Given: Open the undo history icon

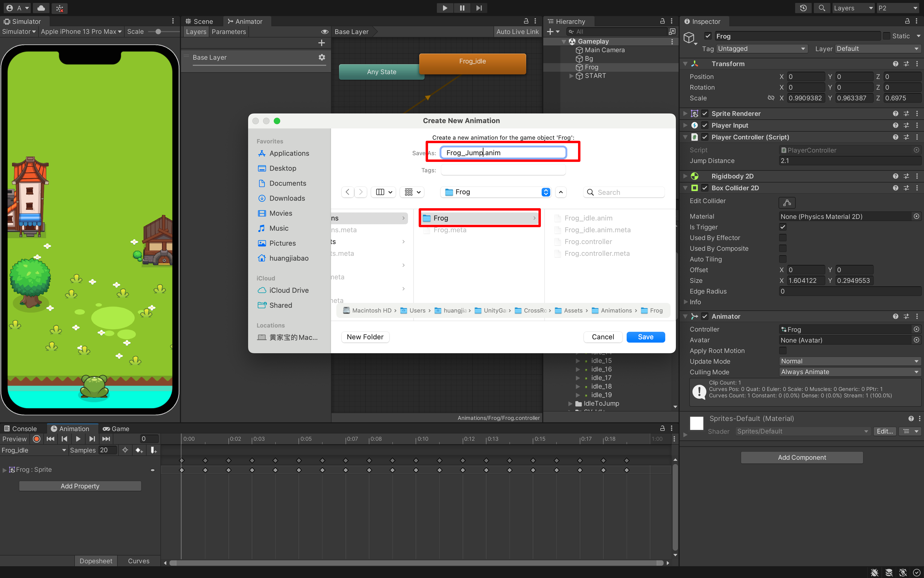Looking at the screenshot, I should 803,8.
